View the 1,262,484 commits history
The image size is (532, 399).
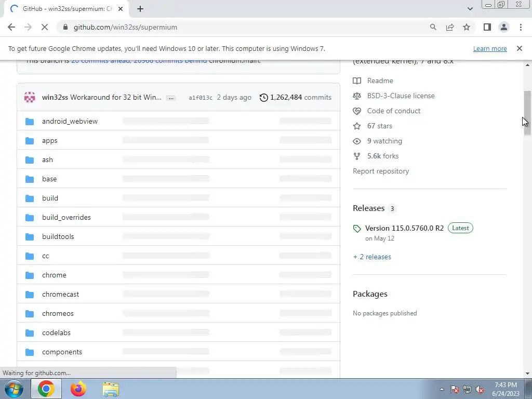coord(296,97)
